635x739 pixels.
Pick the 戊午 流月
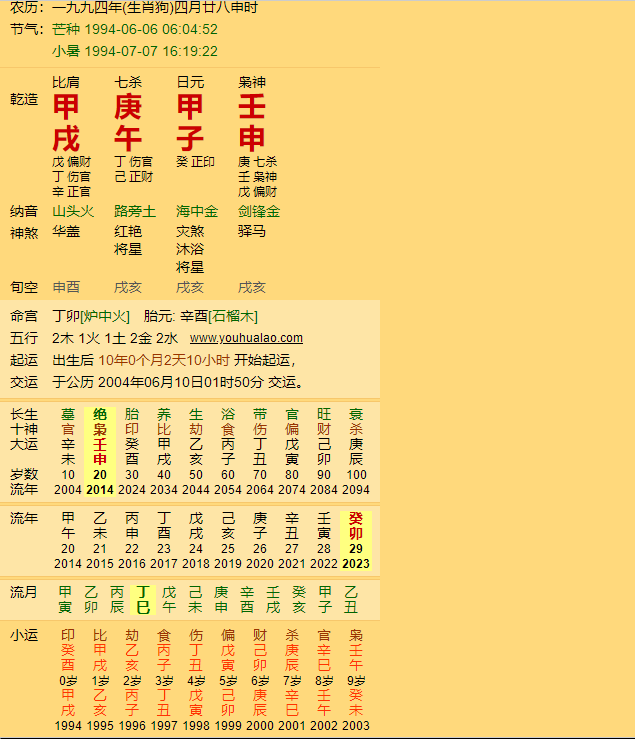pyautogui.click(x=169, y=599)
